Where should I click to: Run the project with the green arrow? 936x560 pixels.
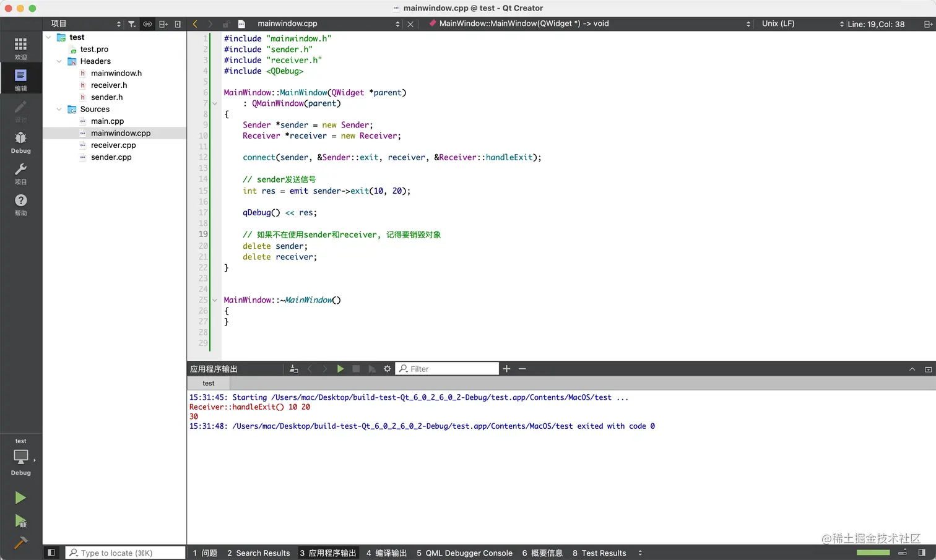[x=20, y=498]
